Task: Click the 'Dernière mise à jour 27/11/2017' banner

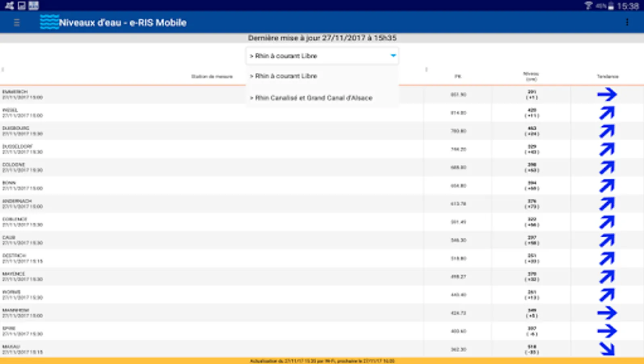Action: pyautogui.click(x=322, y=38)
